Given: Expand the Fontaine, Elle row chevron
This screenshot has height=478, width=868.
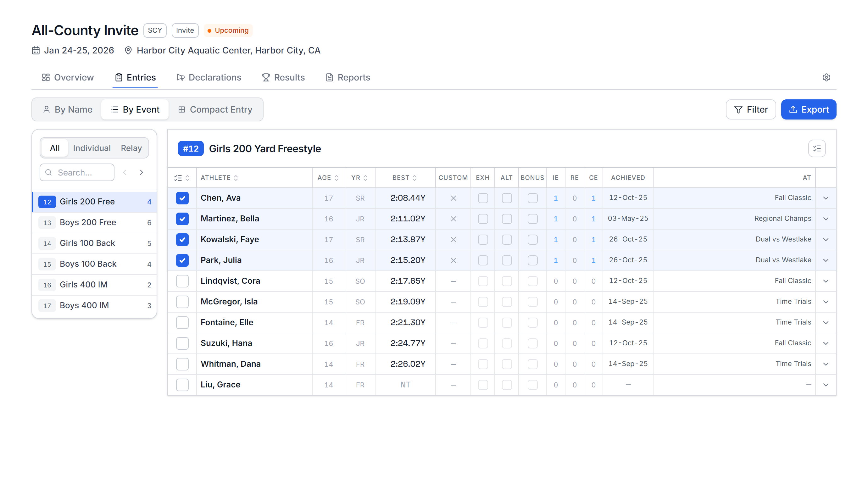Looking at the screenshot, I should [x=826, y=323].
